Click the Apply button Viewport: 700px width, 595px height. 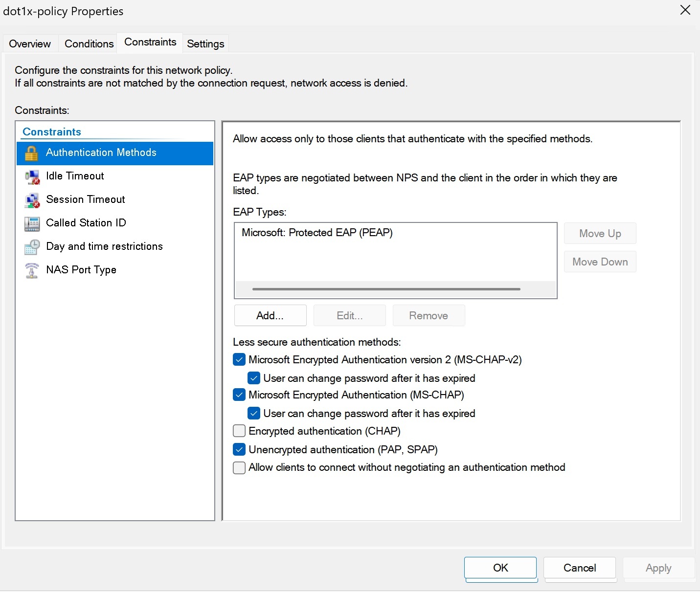(658, 568)
